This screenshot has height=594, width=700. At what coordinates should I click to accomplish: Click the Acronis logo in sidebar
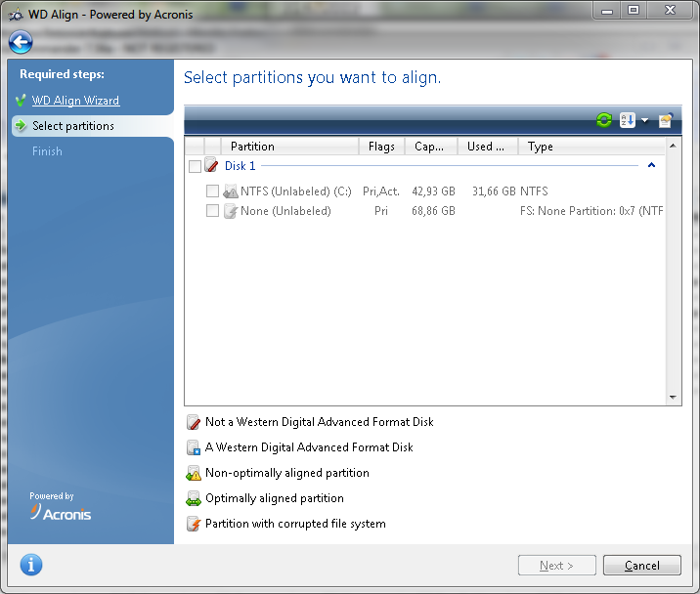pyautogui.click(x=61, y=512)
